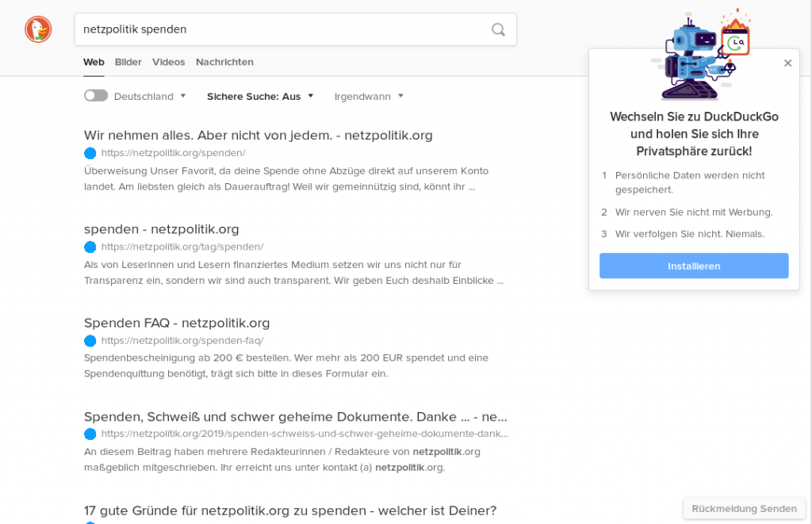The image size is (812, 524).
Task: Click snippet 'An diesem Beitrag haben mehrere Redakteurinnen'
Action: (282, 459)
